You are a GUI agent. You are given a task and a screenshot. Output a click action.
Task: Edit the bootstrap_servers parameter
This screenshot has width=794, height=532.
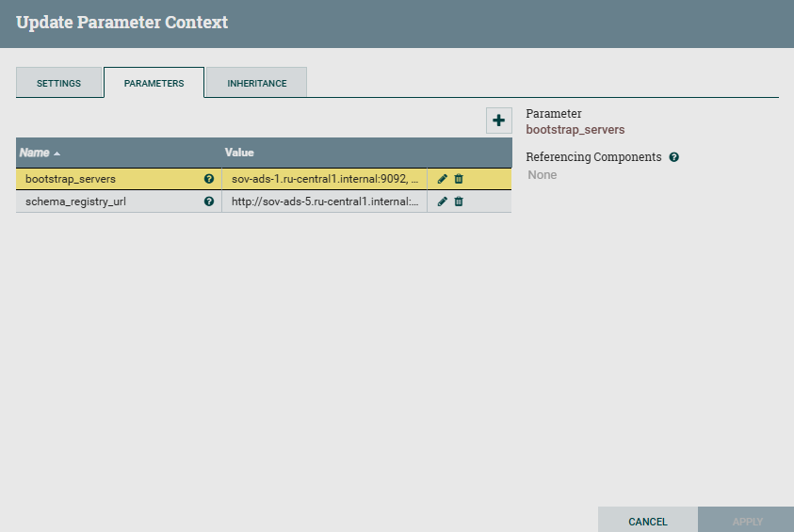pyautogui.click(x=443, y=179)
